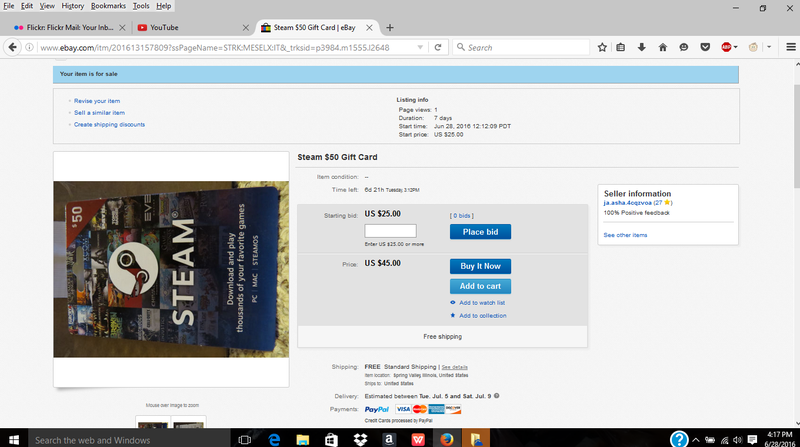The width and height of the screenshot is (800, 447).
Task: Click Sell a similar item link
Action: click(99, 113)
